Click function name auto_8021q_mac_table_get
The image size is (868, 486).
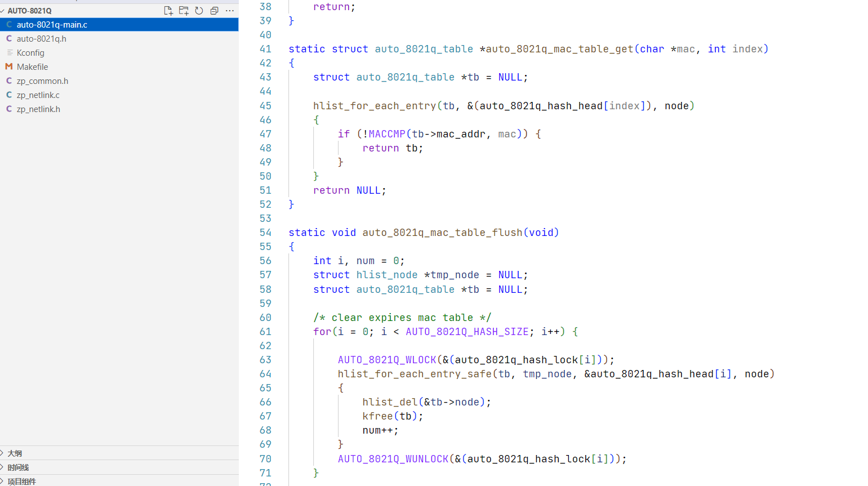coord(560,49)
